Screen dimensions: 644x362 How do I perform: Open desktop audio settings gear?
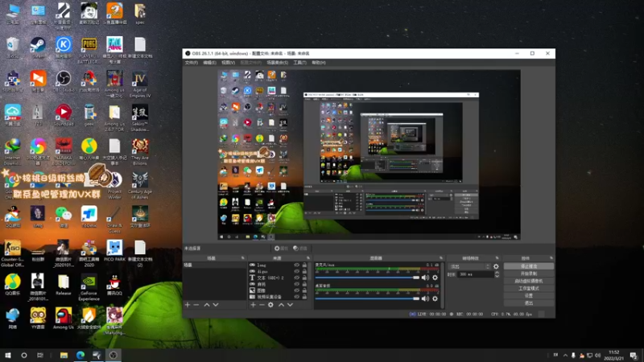435,298
